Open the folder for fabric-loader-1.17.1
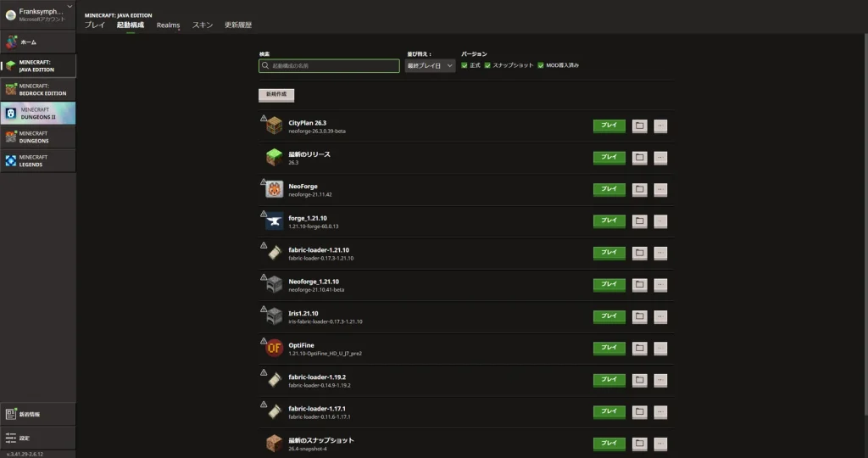This screenshot has width=868, height=458. [x=639, y=411]
